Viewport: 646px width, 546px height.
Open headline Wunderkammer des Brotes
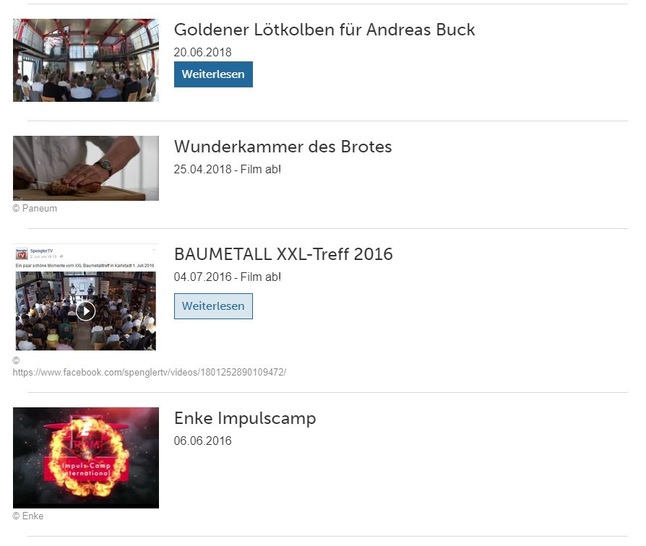283,147
